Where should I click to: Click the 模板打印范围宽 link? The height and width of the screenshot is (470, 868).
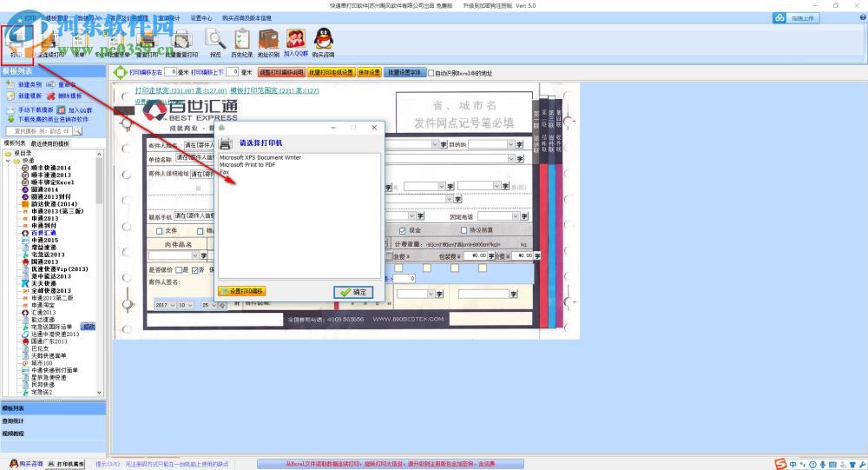click(x=274, y=90)
